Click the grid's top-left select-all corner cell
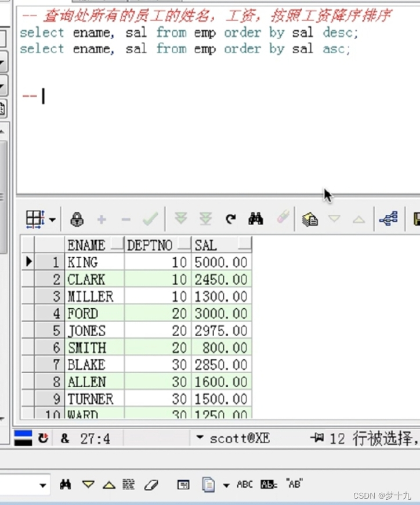420x505 pixels. point(28,245)
